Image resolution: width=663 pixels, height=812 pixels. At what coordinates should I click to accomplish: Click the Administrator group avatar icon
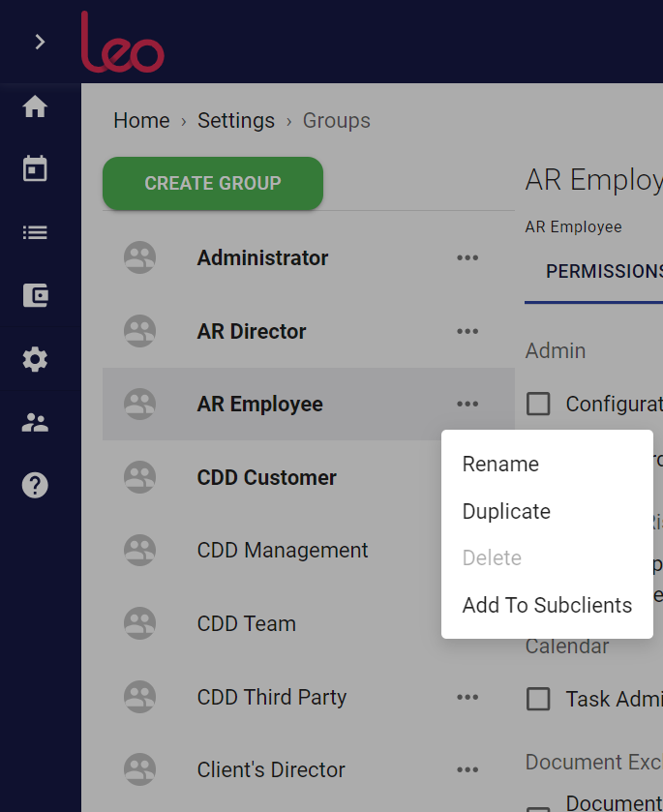[x=139, y=257]
